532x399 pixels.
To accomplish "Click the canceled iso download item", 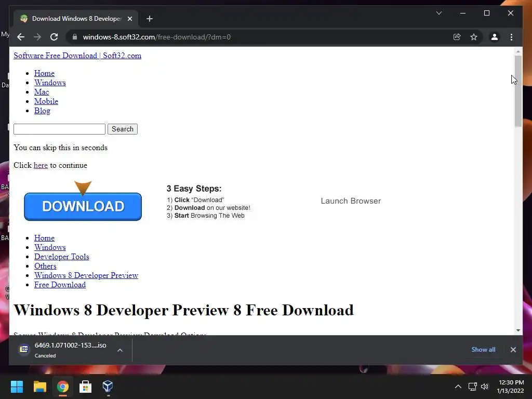I will [x=64, y=350].
